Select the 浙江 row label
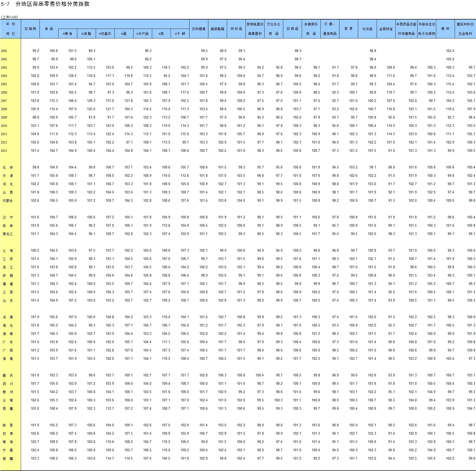Viewport: 476px width, 471px height. click(8, 267)
